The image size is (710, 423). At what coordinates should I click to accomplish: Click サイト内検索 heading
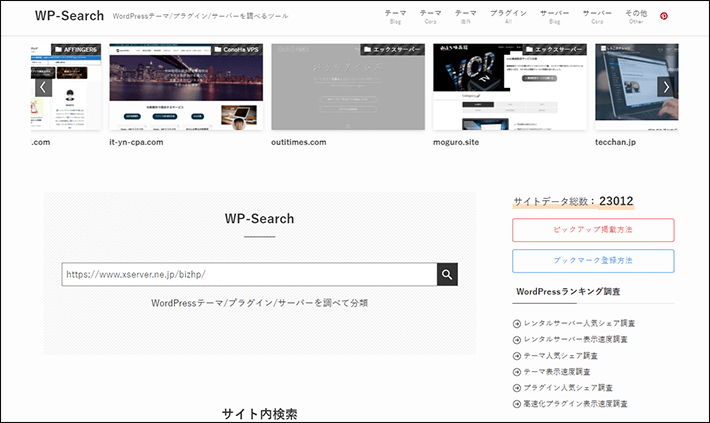pyautogui.click(x=259, y=414)
